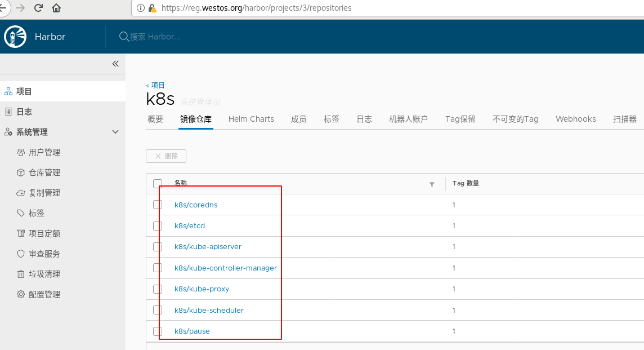Open the 扫描器 scanner tab

pyautogui.click(x=625, y=119)
